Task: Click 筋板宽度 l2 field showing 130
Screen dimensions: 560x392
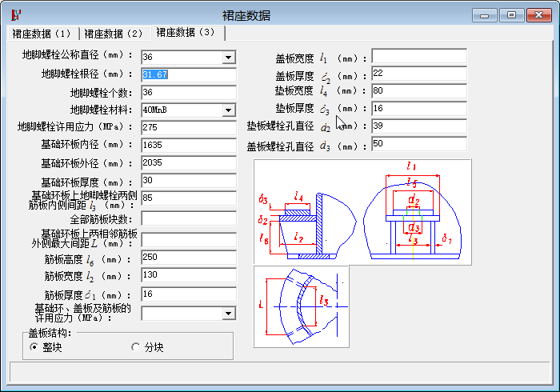Action: (x=189, y=275)
